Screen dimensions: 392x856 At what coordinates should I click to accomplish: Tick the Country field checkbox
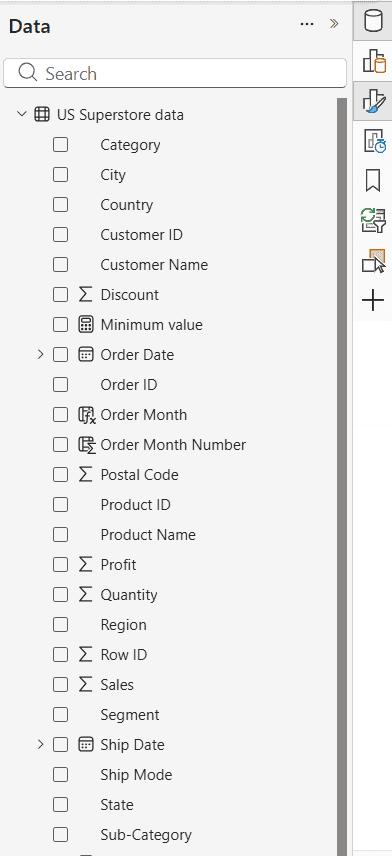coord(61,205)
